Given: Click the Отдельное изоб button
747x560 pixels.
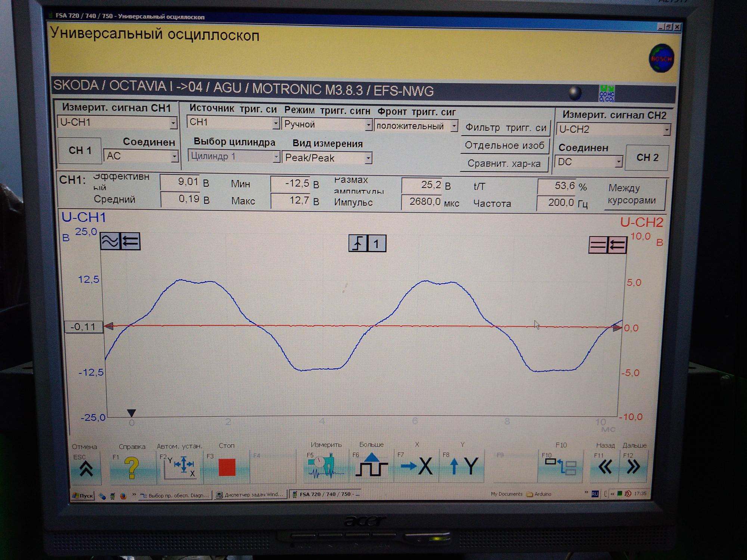Looking at the screenshot, I should tap(505, 145).
